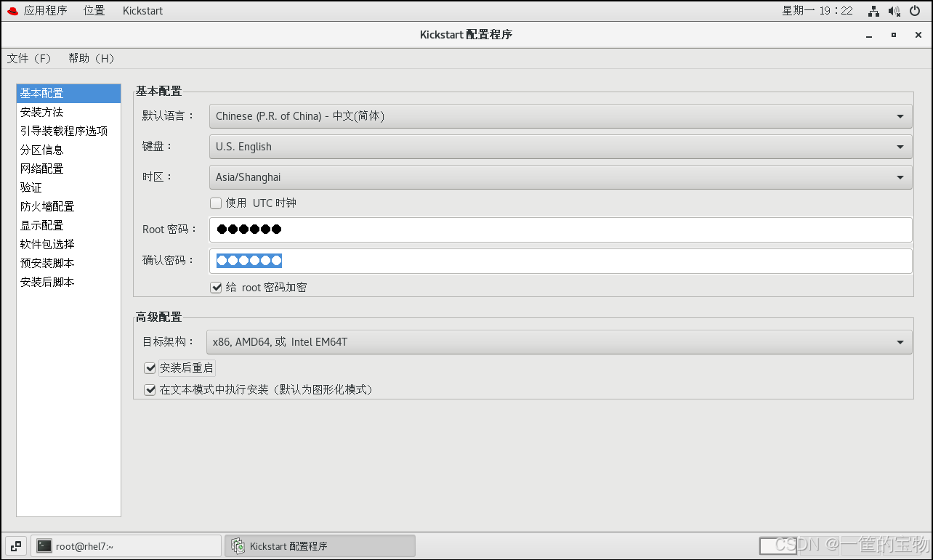Click the volume speaker tray icon

click(x=894, y=11)
